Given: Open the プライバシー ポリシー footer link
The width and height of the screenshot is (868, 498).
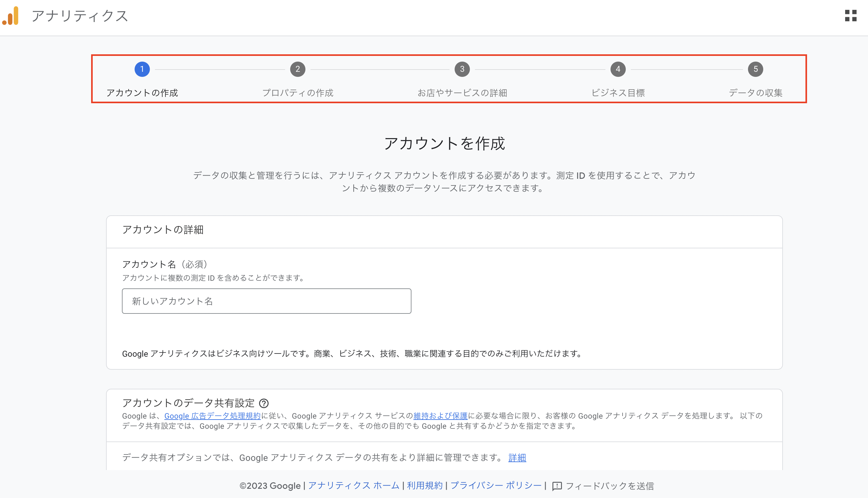Looking at the screenshot, I should (496, 486).
